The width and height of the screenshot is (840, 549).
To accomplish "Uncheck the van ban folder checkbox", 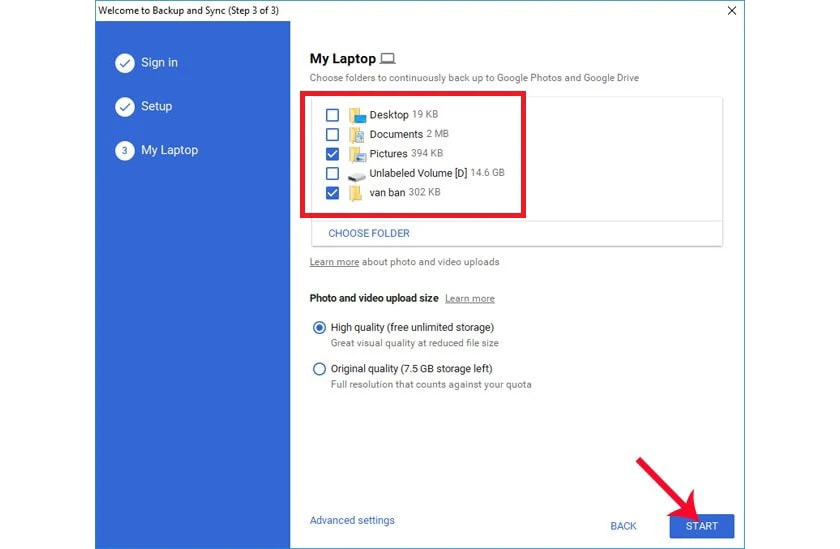I will (x=332, y=193).
